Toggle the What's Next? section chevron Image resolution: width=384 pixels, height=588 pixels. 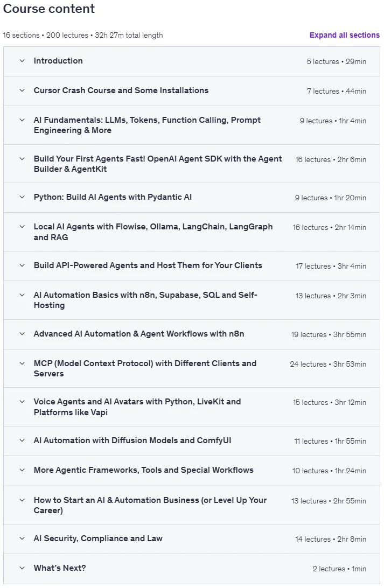coord(22,568)
